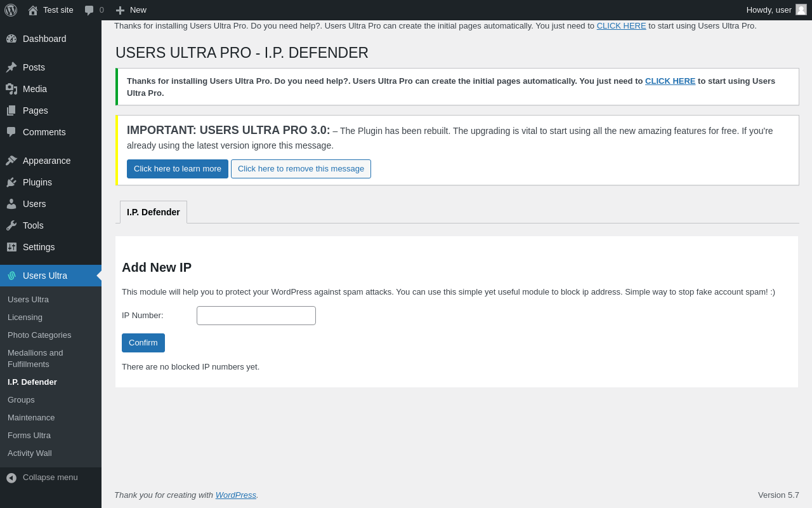Switch to the I.P. Defender tab
This screenshot has width=812, height=508.
tap(154, 212)
